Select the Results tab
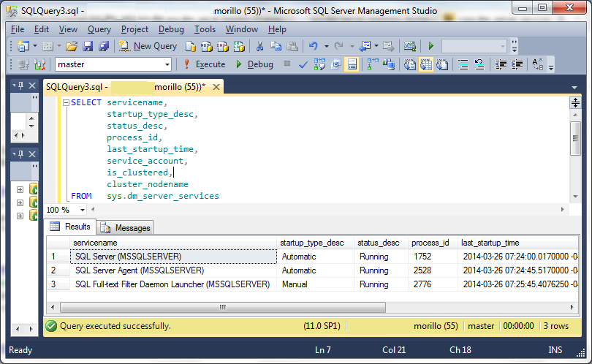Screen dimensions: 592x364 (71, 227)
